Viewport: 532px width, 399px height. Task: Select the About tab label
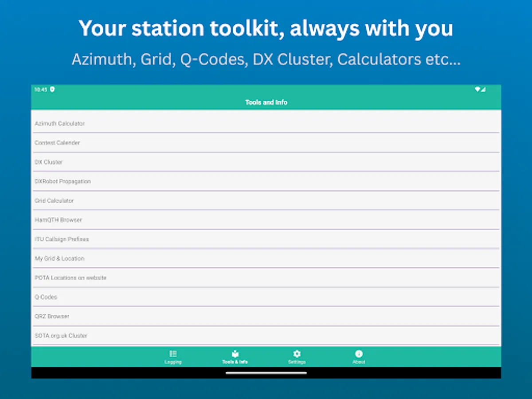(x=359, y=362)
